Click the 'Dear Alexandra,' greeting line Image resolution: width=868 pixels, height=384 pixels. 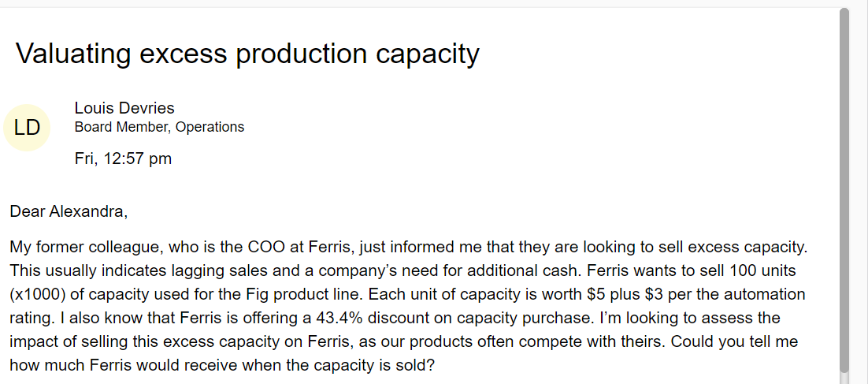pyautogui.click(x=69, y=211)
